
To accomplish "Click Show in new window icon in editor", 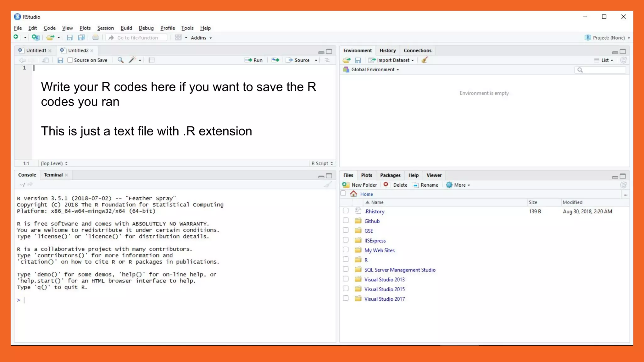I will click(x=45, y=60).
